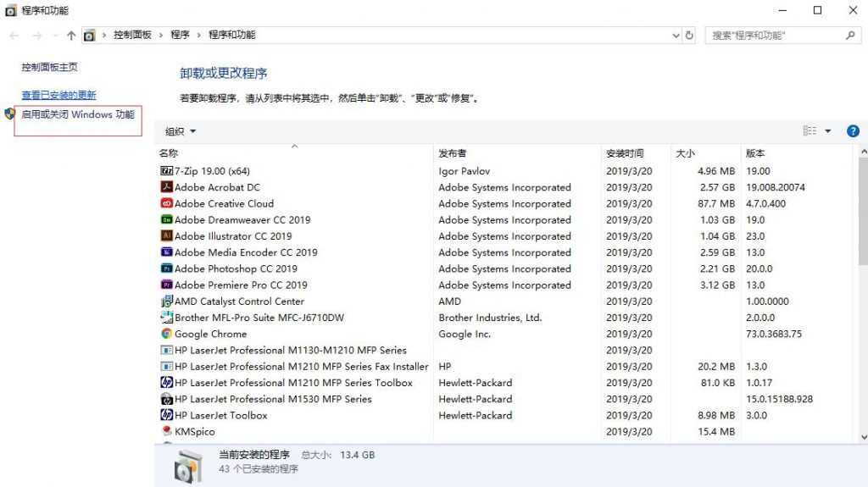Open 查看已安装的更新 link
Image resolution: width=868 pixels, height=487 pixels.
pos(59,95)
